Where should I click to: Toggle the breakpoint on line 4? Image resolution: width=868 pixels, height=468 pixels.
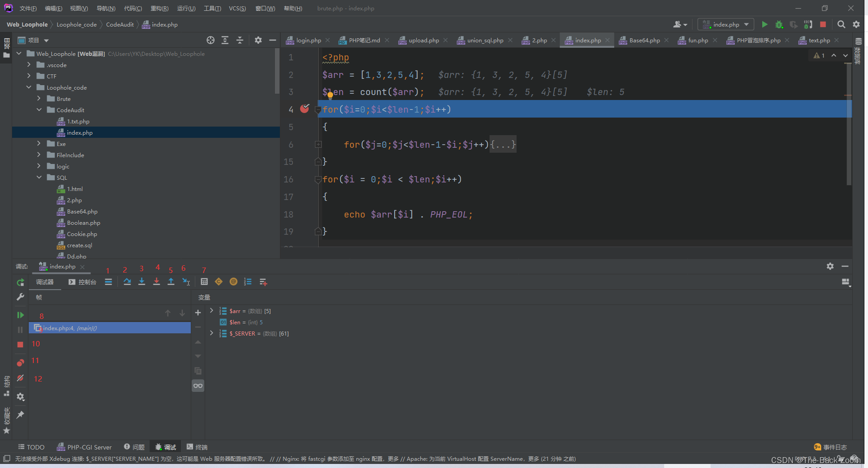pos(305,109)
